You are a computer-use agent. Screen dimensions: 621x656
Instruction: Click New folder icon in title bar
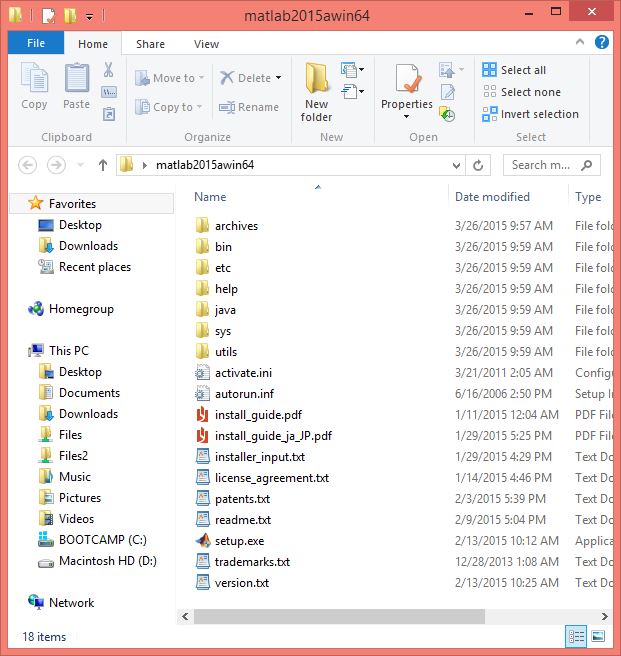[x=70, y=16]
